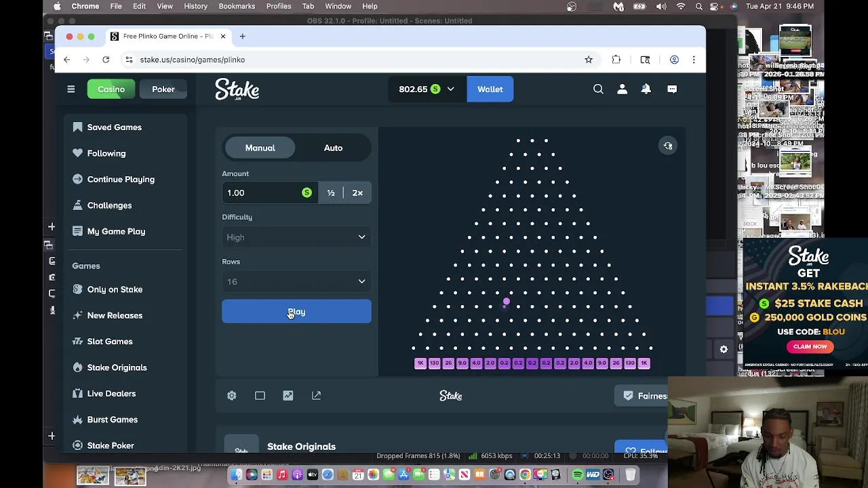Click the Slot Games icon

click(x=77, y=342)
